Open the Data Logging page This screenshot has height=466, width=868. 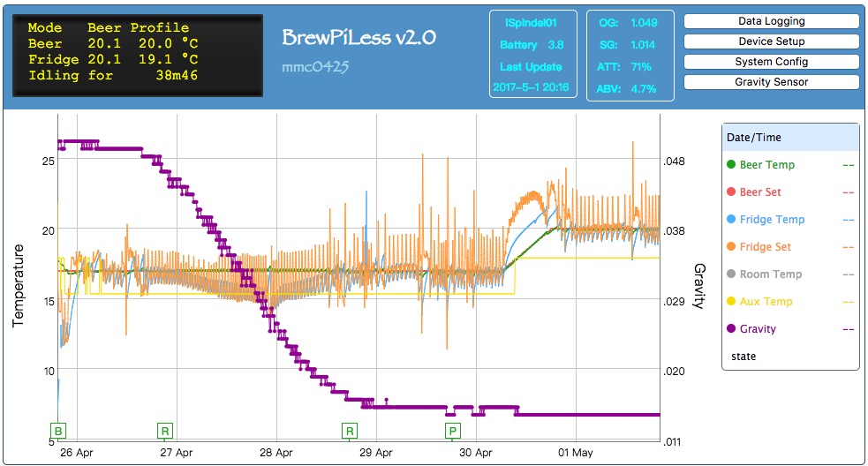771,21
